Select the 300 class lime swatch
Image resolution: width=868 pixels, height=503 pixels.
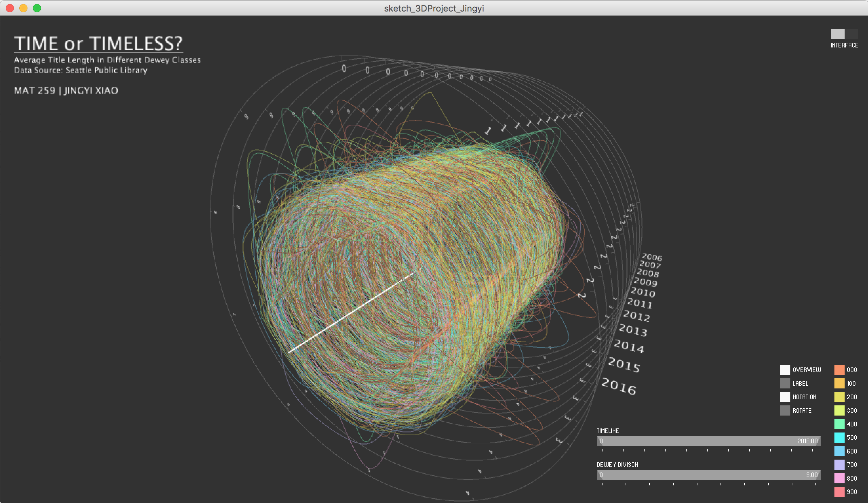[839, 410]
